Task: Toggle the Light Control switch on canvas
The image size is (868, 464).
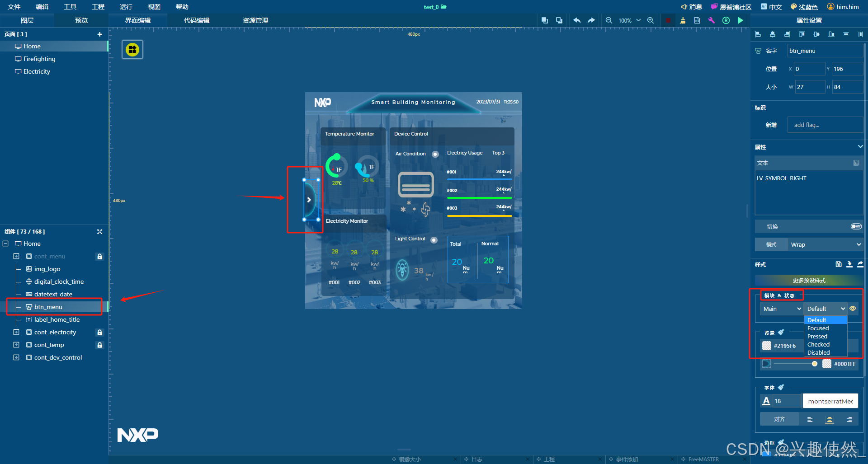Action: [434, 240]
